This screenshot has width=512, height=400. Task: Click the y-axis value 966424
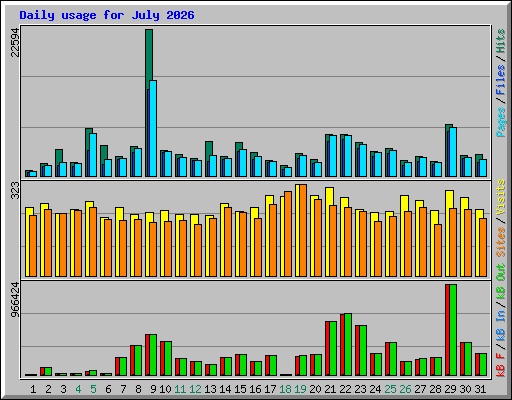click(15, 300)
